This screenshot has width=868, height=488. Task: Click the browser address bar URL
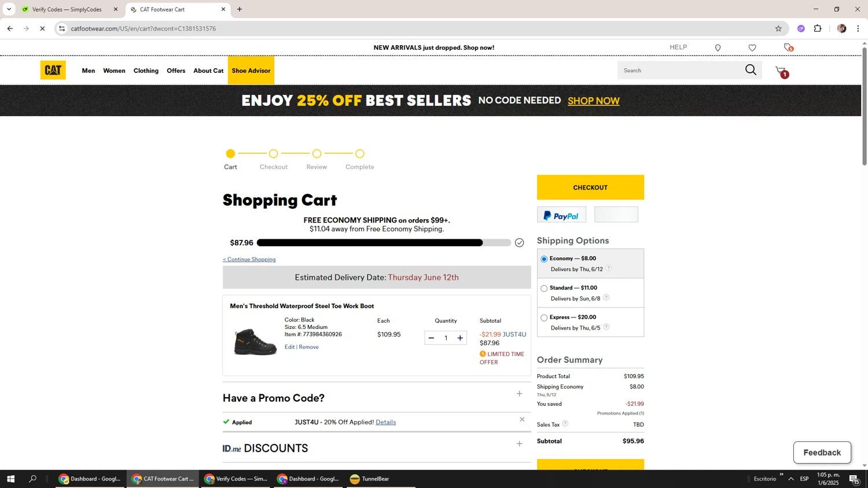(144, 28)
